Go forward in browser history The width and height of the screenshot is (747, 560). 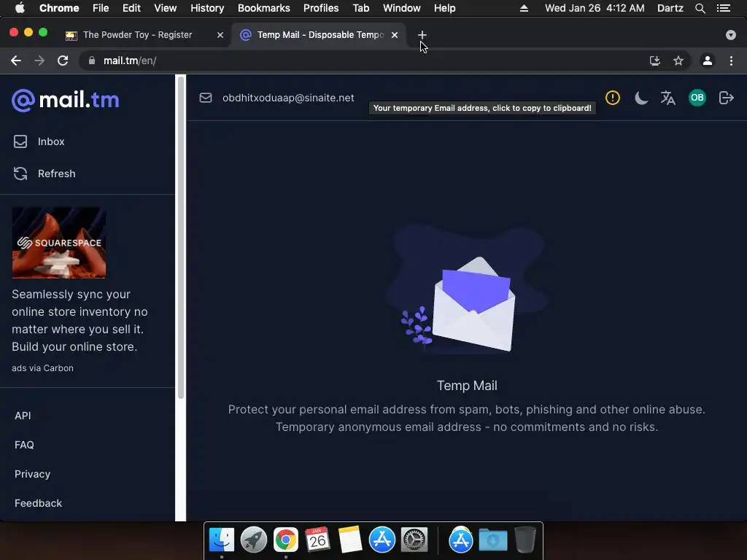click(39, 61)
